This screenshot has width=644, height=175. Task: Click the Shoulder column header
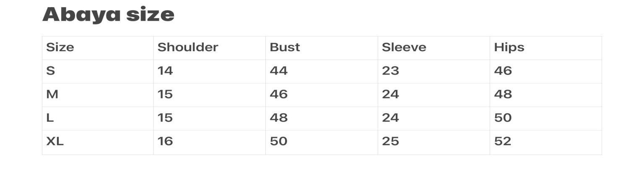[188, 47]
